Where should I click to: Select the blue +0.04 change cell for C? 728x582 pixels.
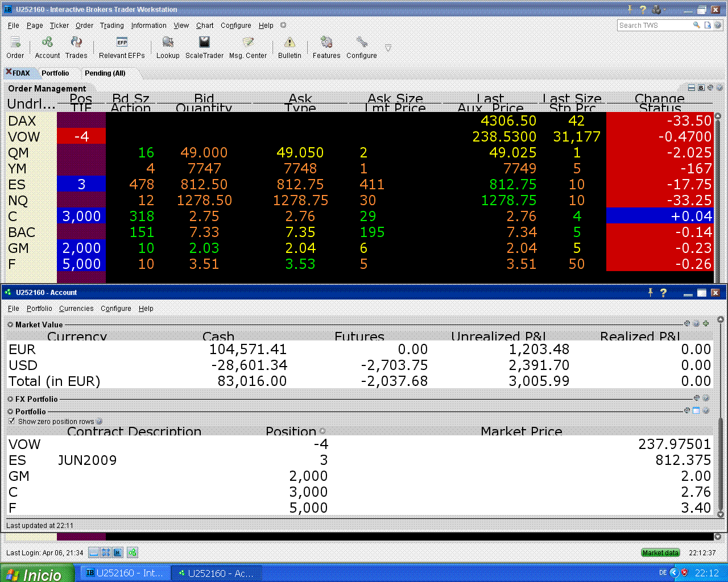pos(659,216)
